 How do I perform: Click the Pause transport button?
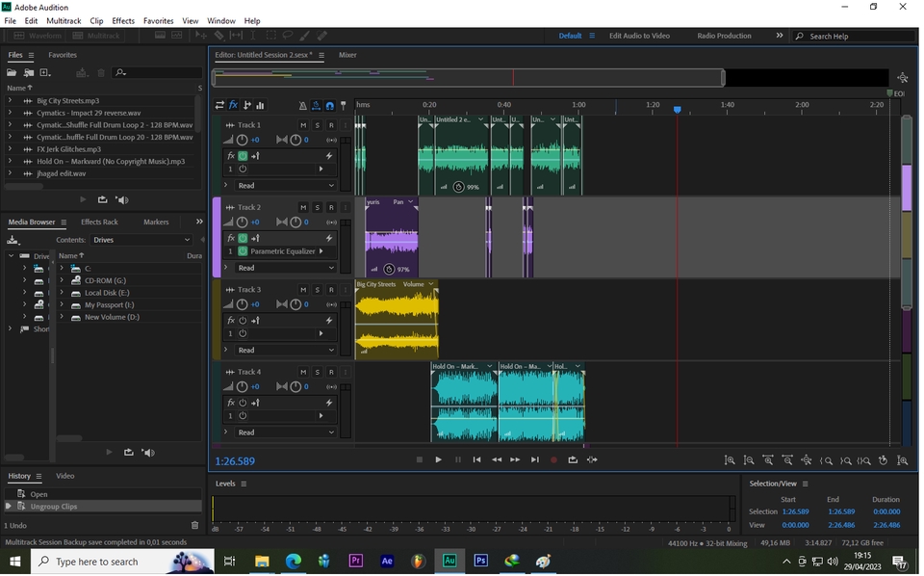457,459
